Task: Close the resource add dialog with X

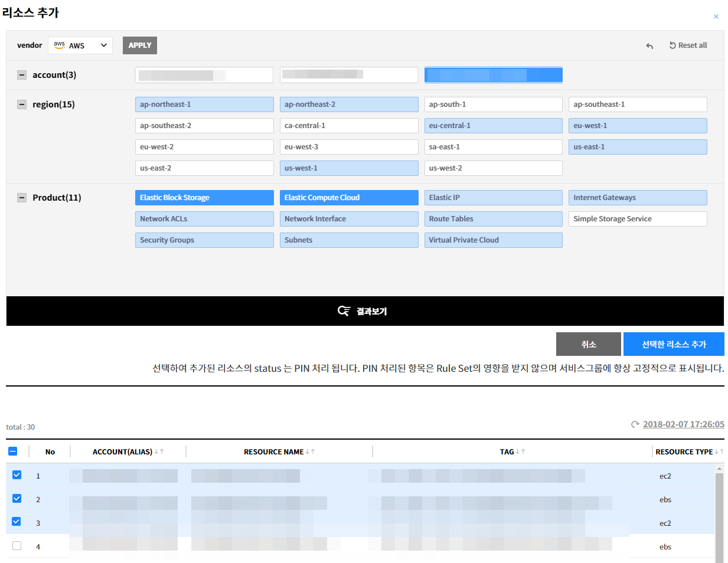Action: 716,17
